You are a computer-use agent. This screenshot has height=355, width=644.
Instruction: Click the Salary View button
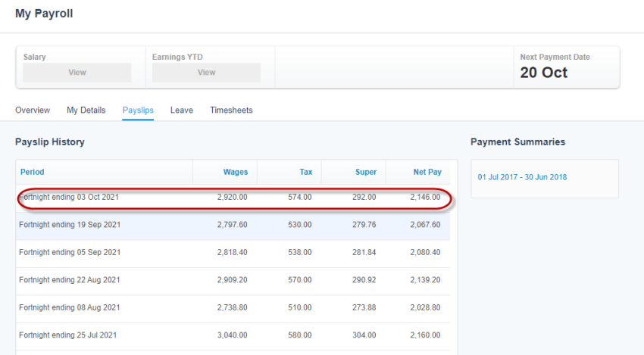(77, 72)
